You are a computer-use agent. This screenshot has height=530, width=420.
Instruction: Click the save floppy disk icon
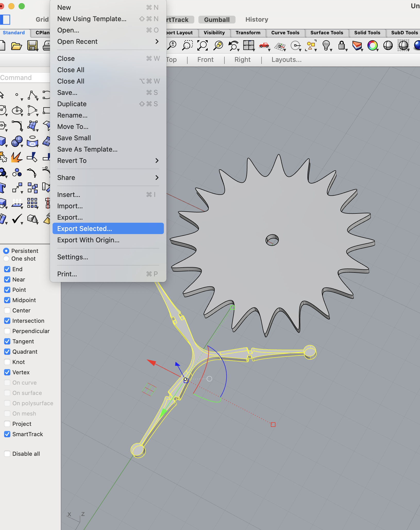pos(32,46)
